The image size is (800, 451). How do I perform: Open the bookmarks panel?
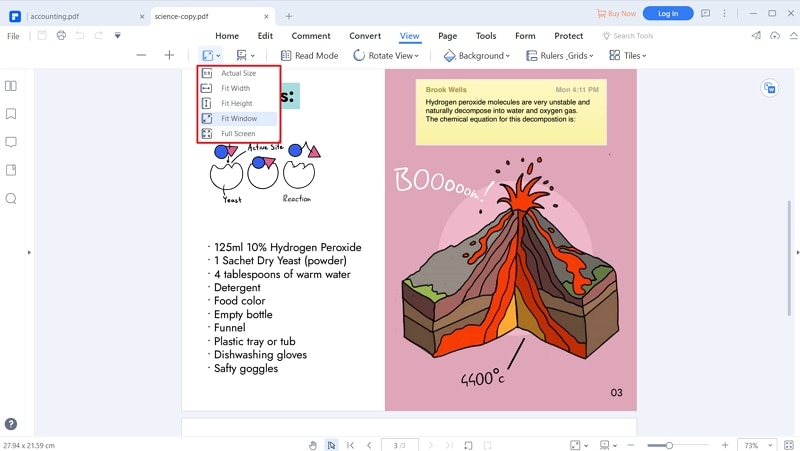point(11,114)
